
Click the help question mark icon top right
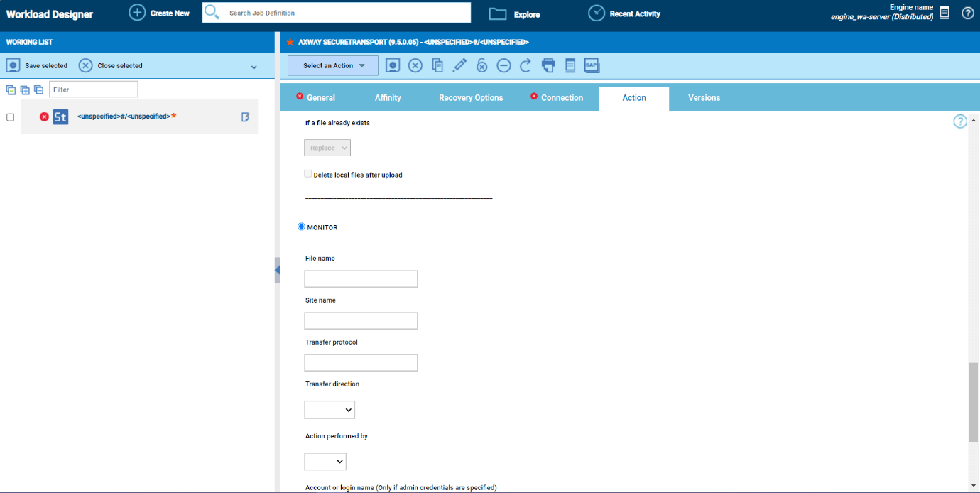[x=967, y=13]
